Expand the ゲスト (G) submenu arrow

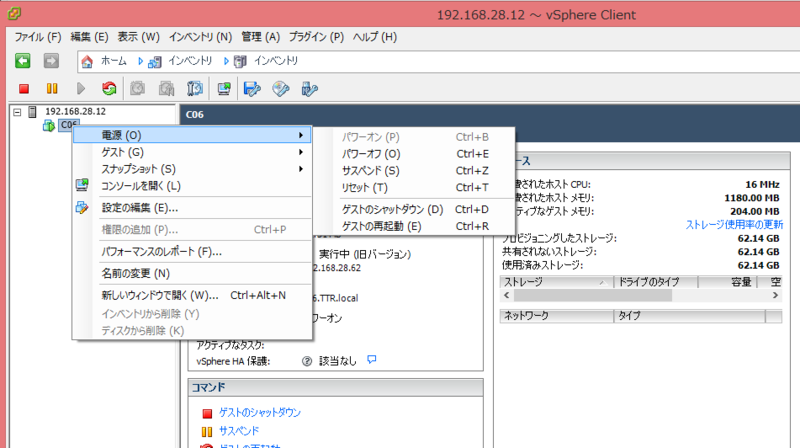coord(301,152)
